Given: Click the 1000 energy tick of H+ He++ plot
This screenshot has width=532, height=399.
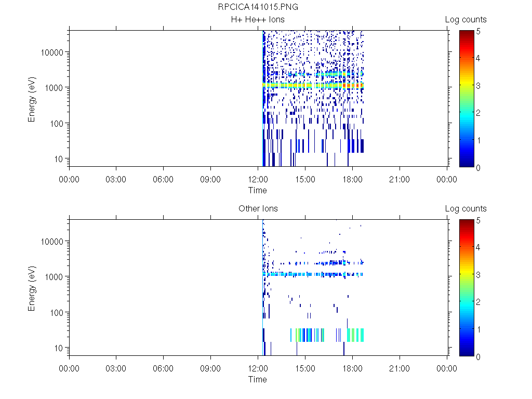Looking at the screenshot, I should pyautogui.click(x=54, y=88).
